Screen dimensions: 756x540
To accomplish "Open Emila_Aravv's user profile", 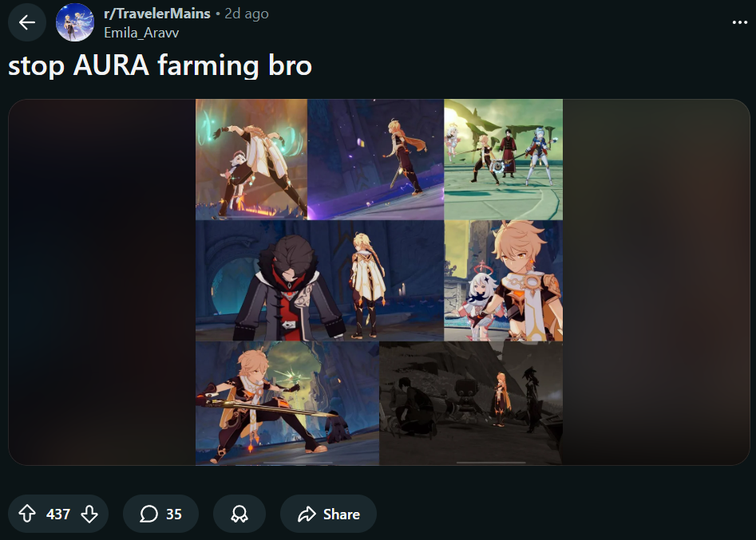I will click(141, 33).
